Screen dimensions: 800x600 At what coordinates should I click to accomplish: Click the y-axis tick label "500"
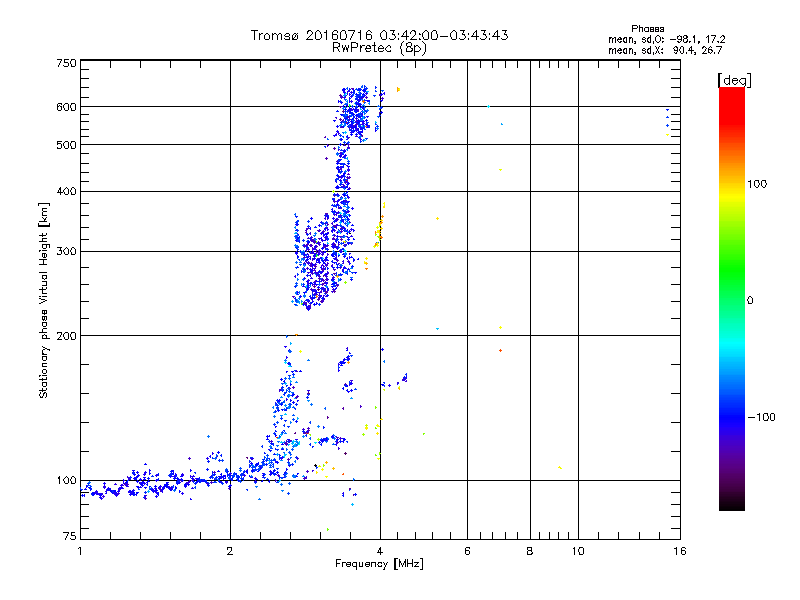66,145
